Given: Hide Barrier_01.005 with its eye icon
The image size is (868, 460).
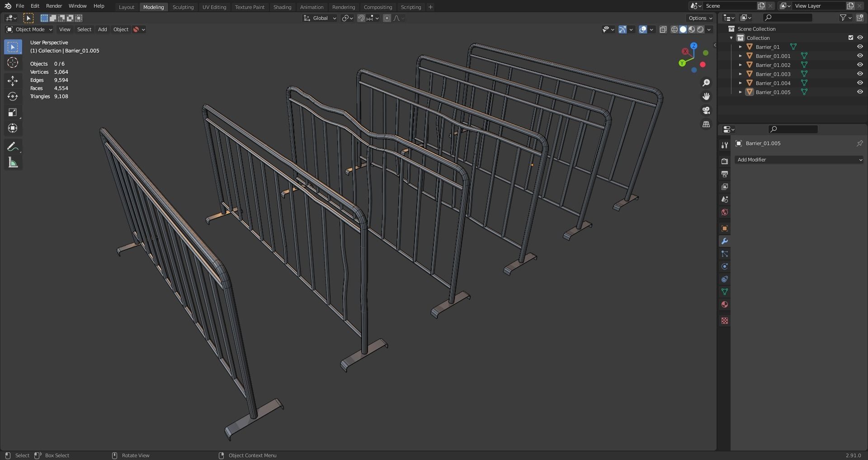Looking at the screenshot, I should tap(860, 92).
